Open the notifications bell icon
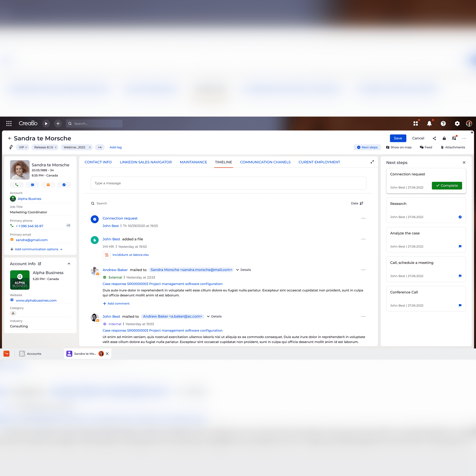This screenshot has height=476, width=476. (429, 123)
